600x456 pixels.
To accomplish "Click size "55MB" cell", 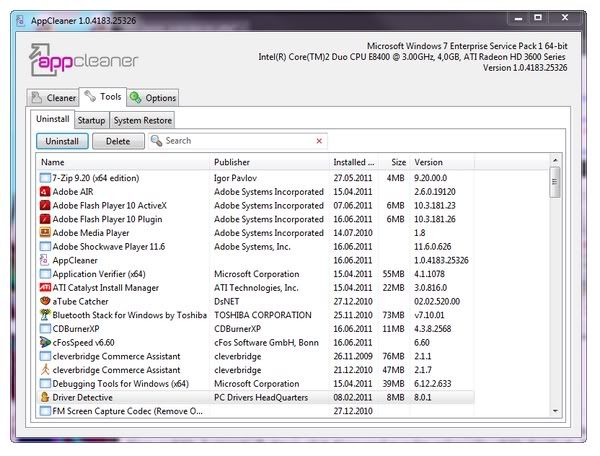I will pyautogui.click(x=393, y=274).
